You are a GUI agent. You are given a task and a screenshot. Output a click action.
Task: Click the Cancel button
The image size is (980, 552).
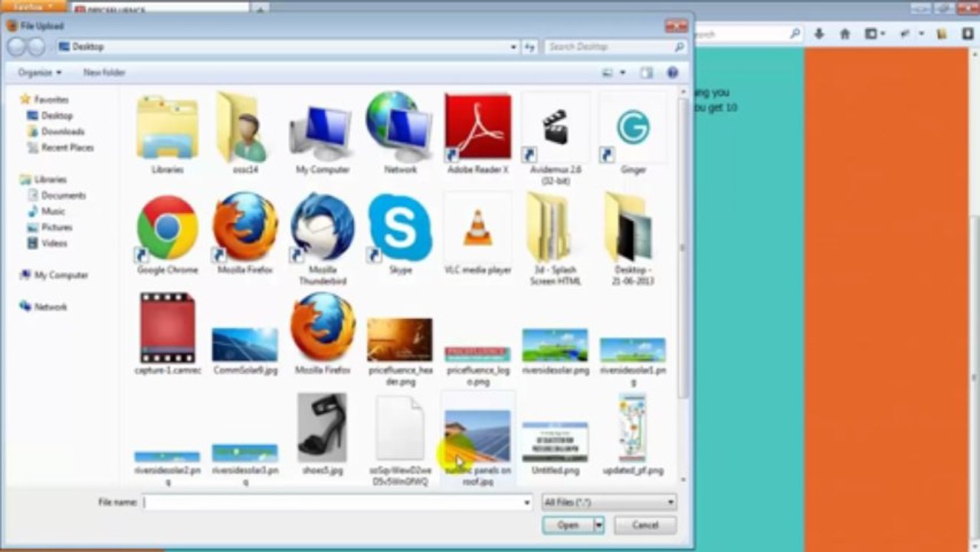point(645,525)
